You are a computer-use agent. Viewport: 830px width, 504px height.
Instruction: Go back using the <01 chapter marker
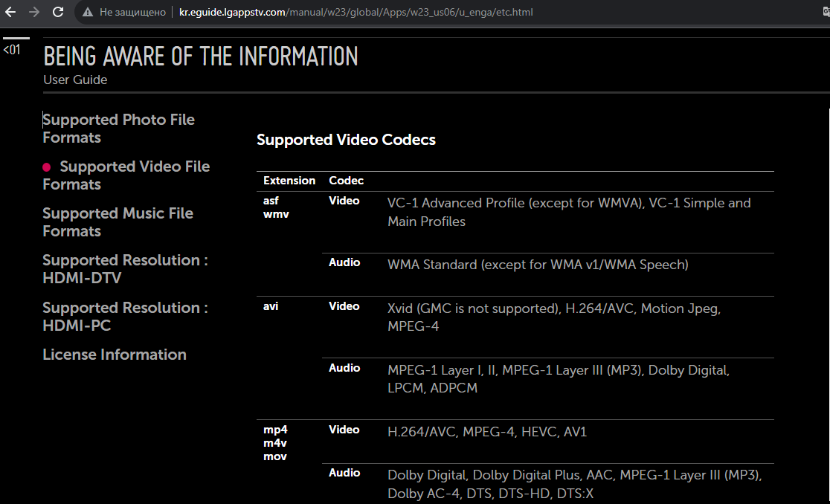pyautogui.click(x=12, y=50)
